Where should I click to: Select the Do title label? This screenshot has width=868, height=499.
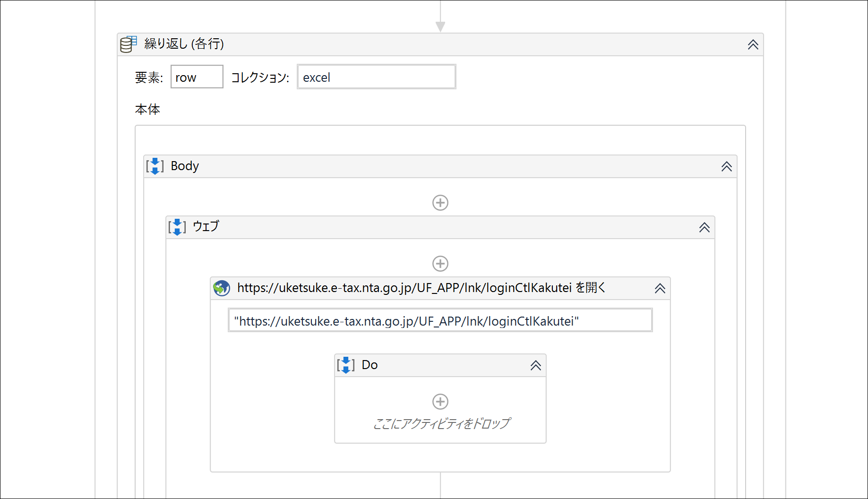click(370, 365)
